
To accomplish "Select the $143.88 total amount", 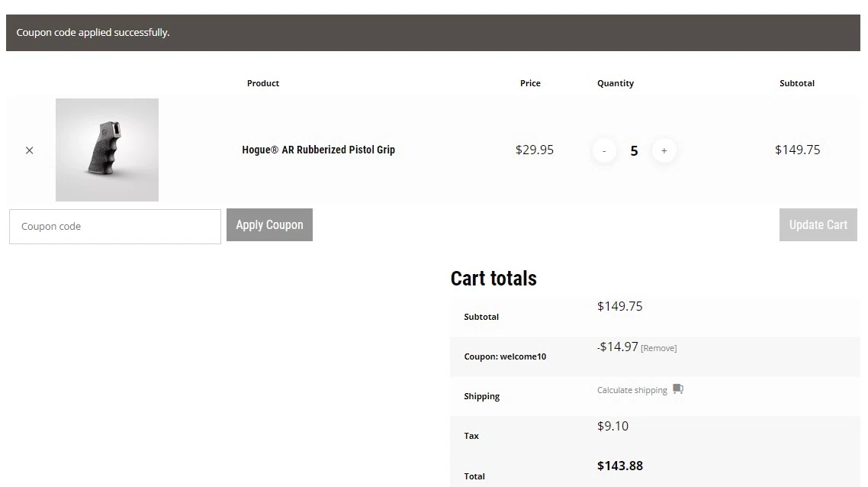I will [x=620, y=466].
